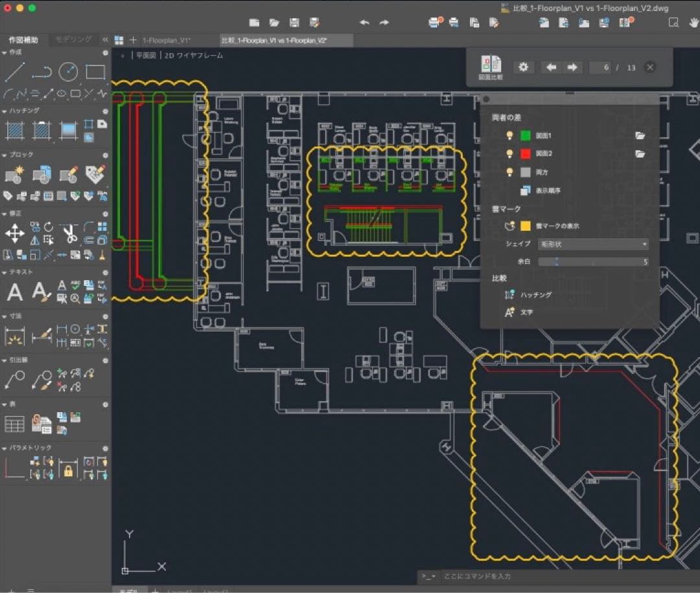Toggle the 図面1 lightbulb visibility
This screenshot has height=593, width=700.
510,135
